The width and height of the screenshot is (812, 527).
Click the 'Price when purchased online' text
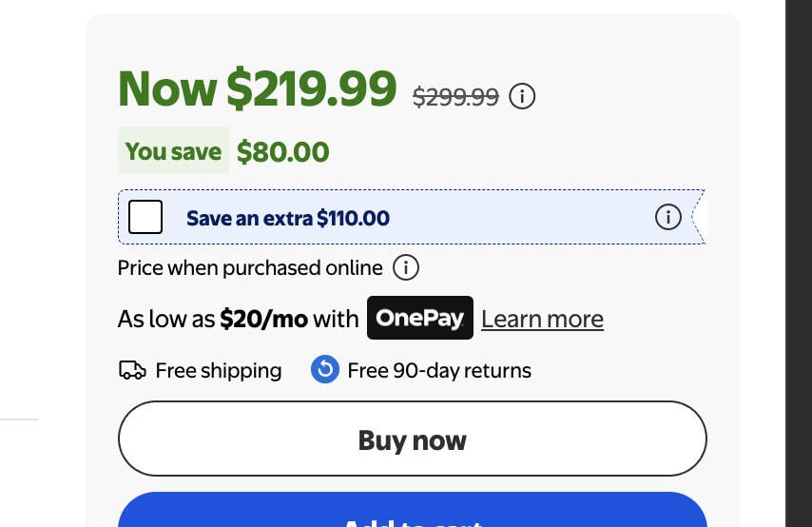point(250,268)
